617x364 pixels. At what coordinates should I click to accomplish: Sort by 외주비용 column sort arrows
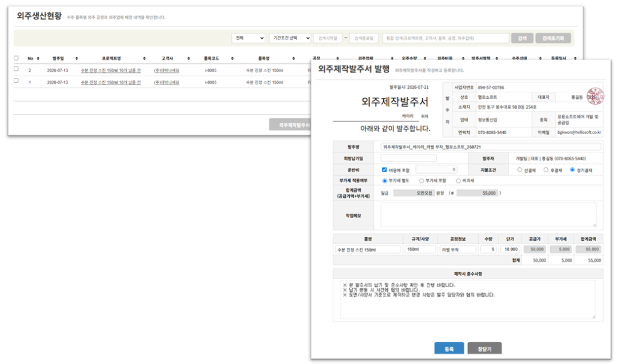(x=463, y=58)
